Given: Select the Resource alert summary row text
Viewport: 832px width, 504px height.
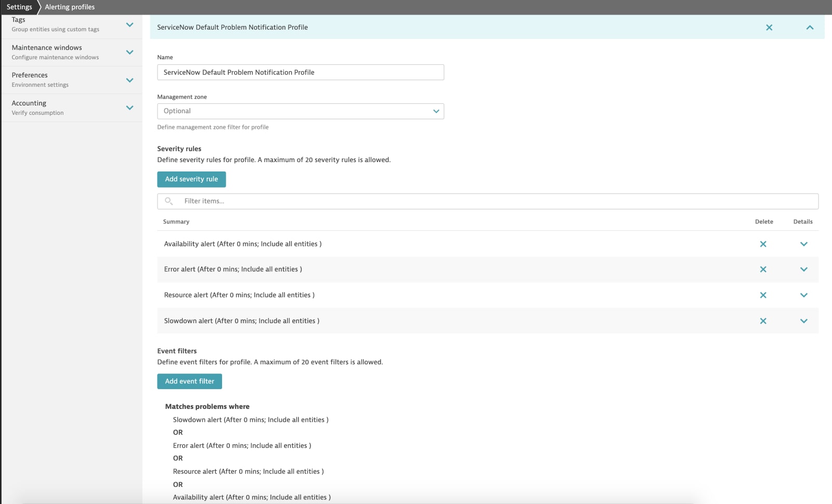Looking at the screenshot, I should (x=239, y=295).
